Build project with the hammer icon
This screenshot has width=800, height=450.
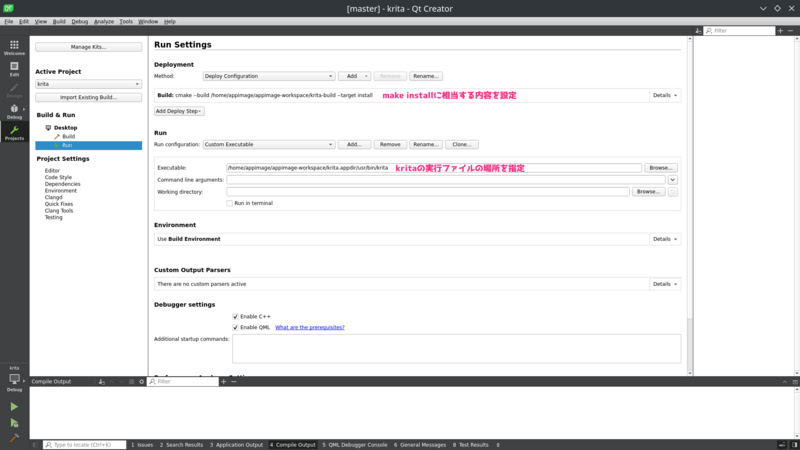coord(14,438)
